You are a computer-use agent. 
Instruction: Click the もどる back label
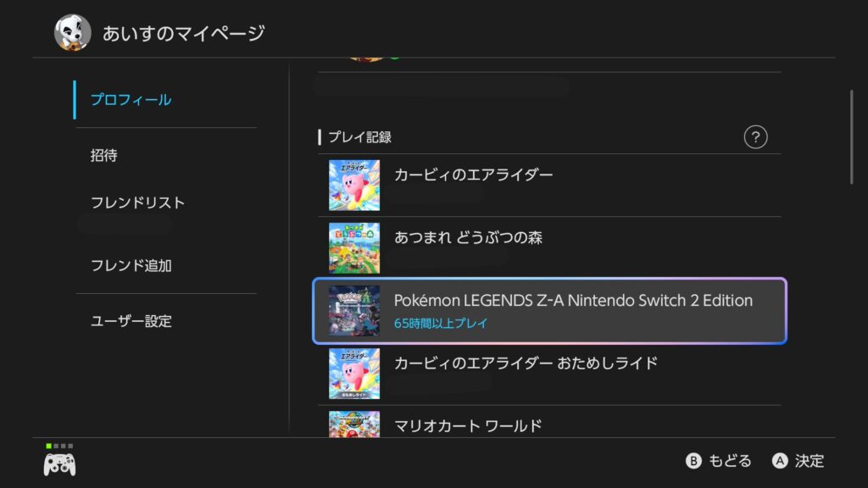click(x=729, y=461)
